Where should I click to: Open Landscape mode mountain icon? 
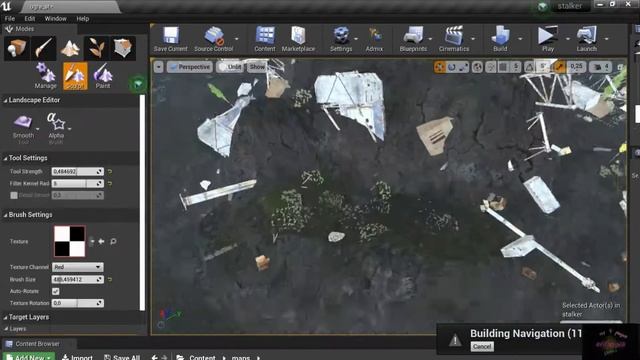pos(70,48)
